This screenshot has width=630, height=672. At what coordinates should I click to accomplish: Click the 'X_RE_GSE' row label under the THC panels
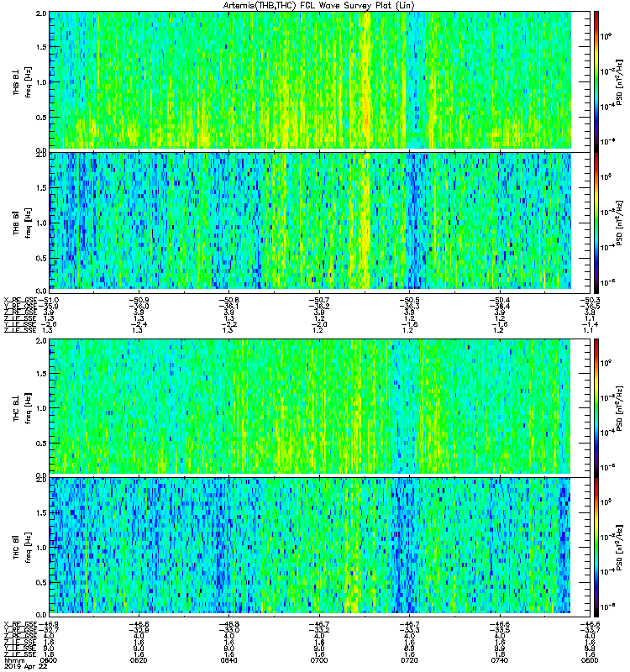tap(20, 624)
